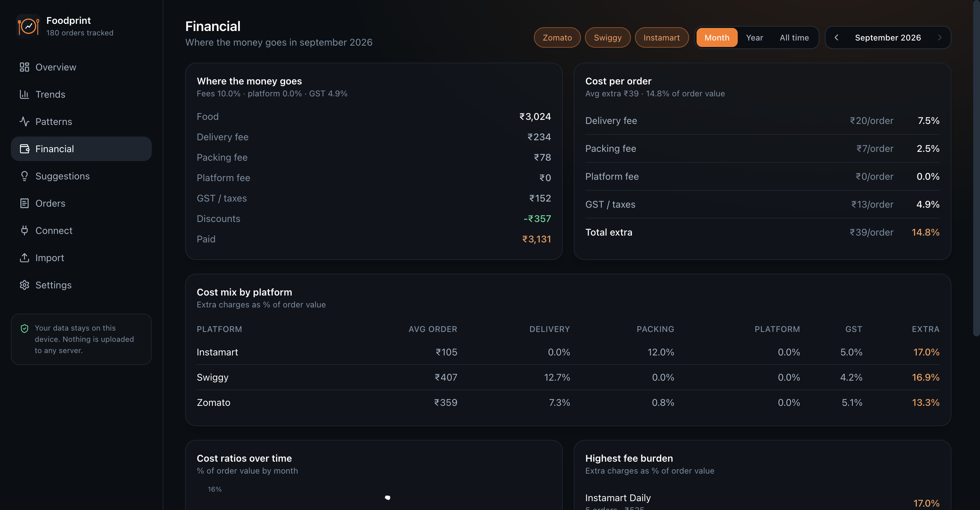The width and height of the screenshot is (980, 510).
Task: Click the Cost ratios over time heading
Action: pos(244,458)
